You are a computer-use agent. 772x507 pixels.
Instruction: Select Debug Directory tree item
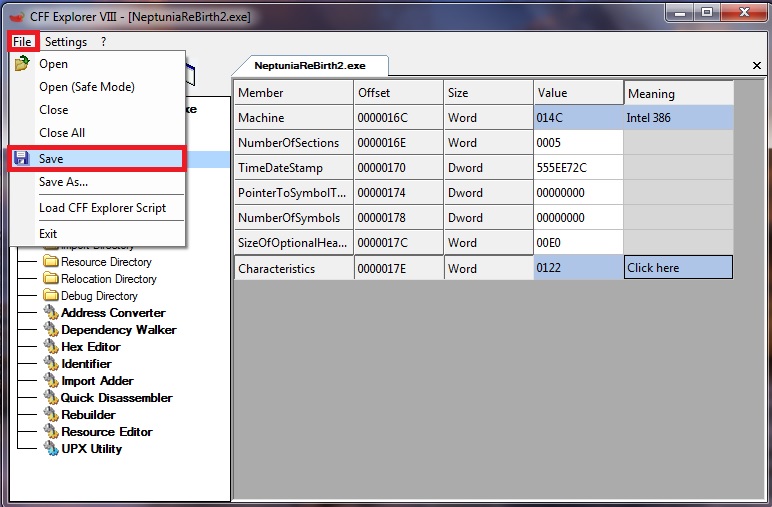(x=99, y=296)
